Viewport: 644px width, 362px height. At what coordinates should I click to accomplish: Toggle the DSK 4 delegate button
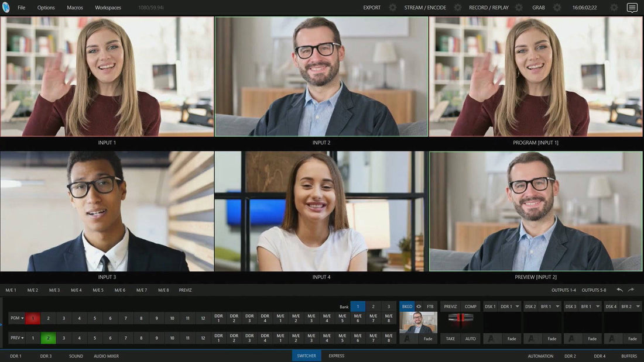pyautogui.click(x=611, y=306)
